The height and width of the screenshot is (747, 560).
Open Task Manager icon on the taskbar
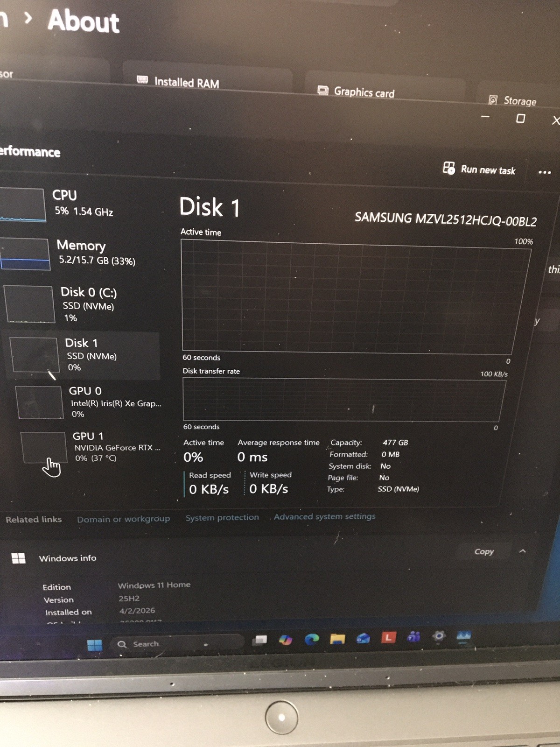[464, 636]
